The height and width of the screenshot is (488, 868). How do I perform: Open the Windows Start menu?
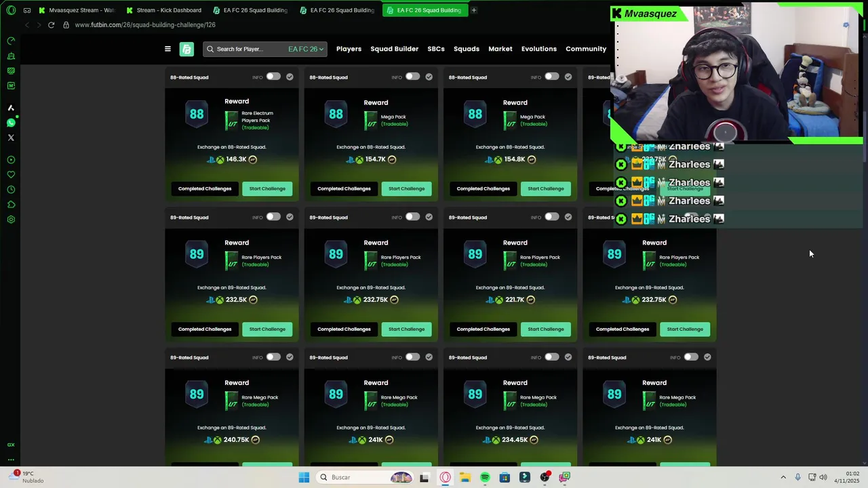click(304, 477)
